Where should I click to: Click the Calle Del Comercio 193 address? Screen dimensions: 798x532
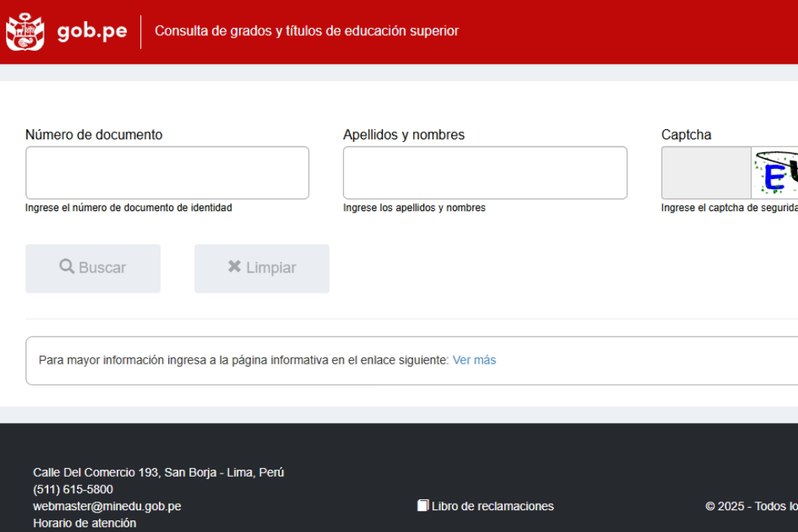coord(158,472)
